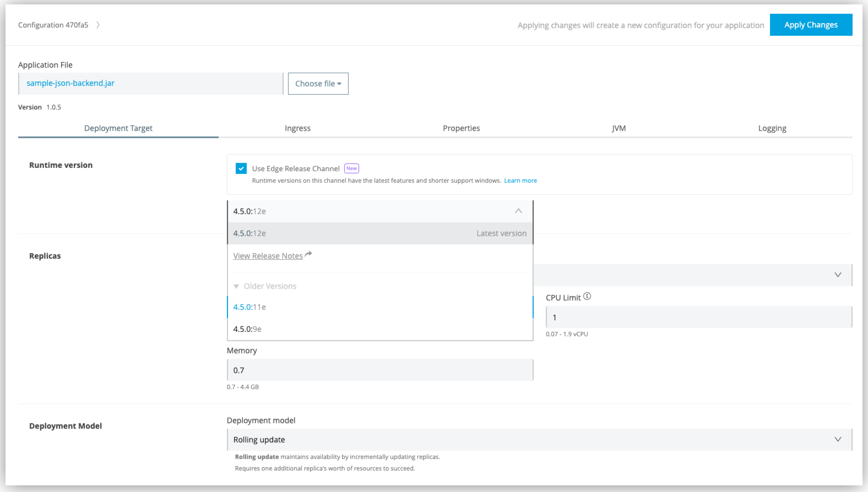The image size is (868, 492).
Task: Click the New badge beside Use Edge Release Channel
Action: tap(351, 168)
